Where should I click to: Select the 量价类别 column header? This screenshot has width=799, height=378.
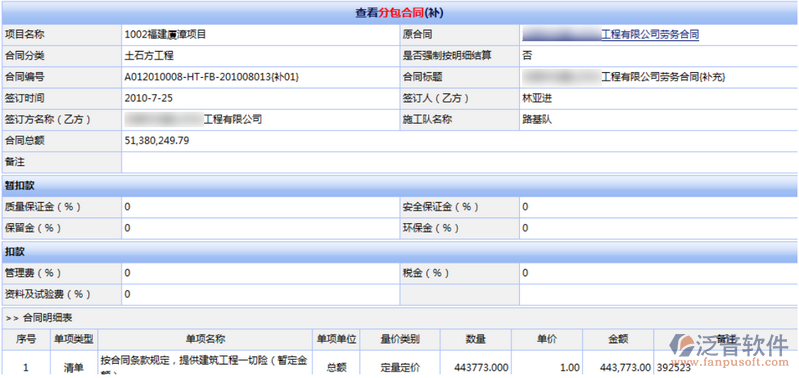pyautogui.click(x=400, y=339)
